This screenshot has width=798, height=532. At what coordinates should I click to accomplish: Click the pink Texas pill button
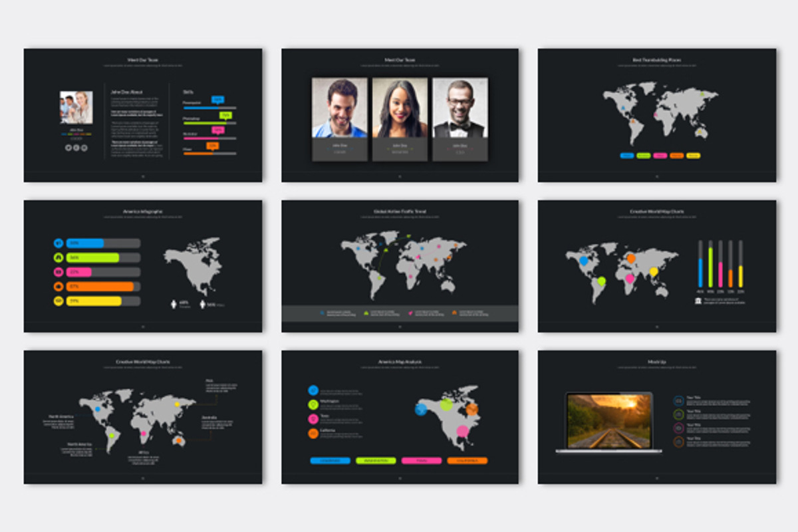422,460
